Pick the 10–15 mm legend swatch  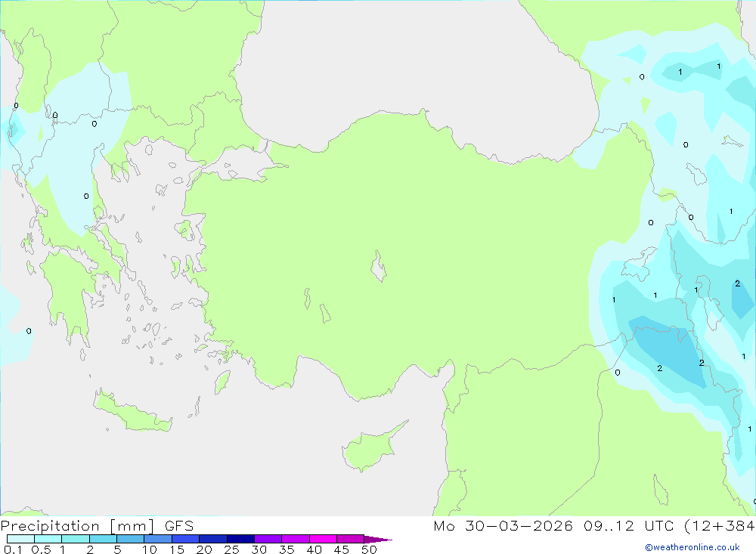point(158,539)
